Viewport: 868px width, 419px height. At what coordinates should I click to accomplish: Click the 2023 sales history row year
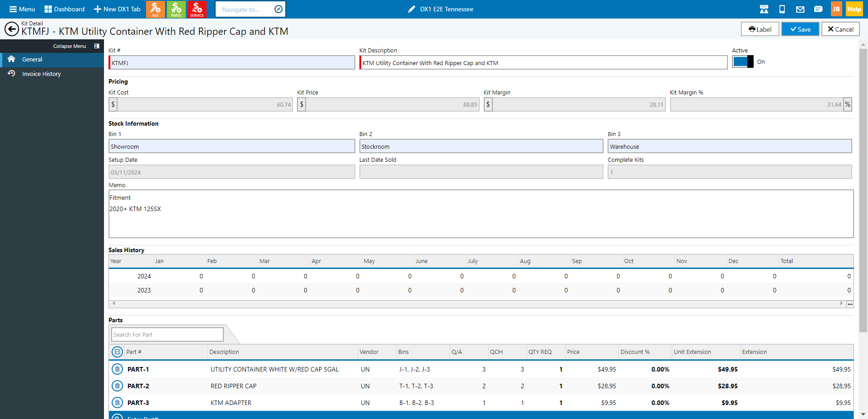point(144,290)
